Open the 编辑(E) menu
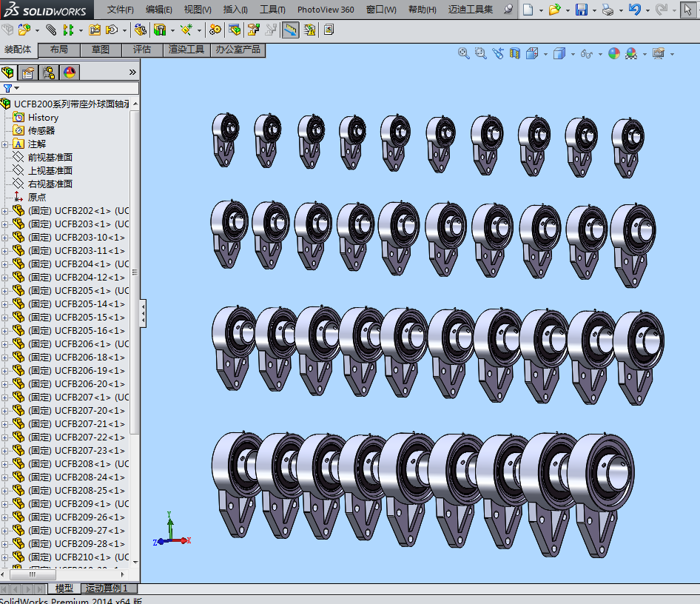Viewport: 700px width, 604px height. (x=159, y=10)
